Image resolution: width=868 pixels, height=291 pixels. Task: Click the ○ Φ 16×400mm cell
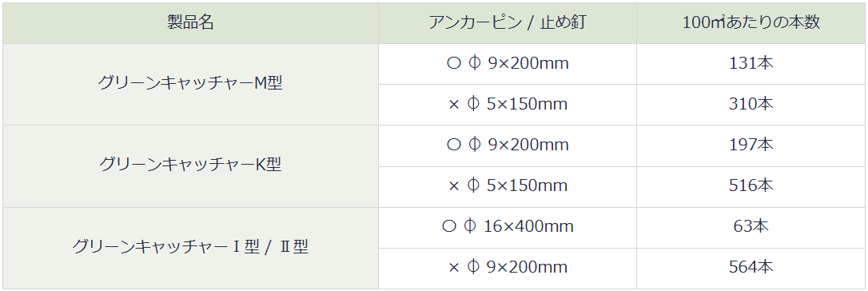click(508, 227)
